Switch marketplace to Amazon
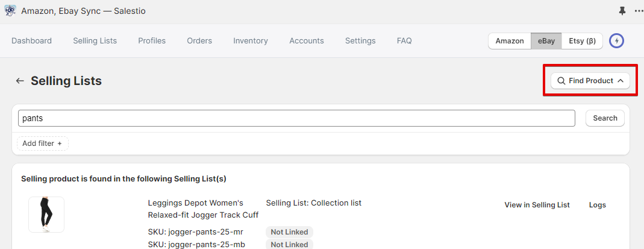 pyautogui.click(x=510, y=41)
